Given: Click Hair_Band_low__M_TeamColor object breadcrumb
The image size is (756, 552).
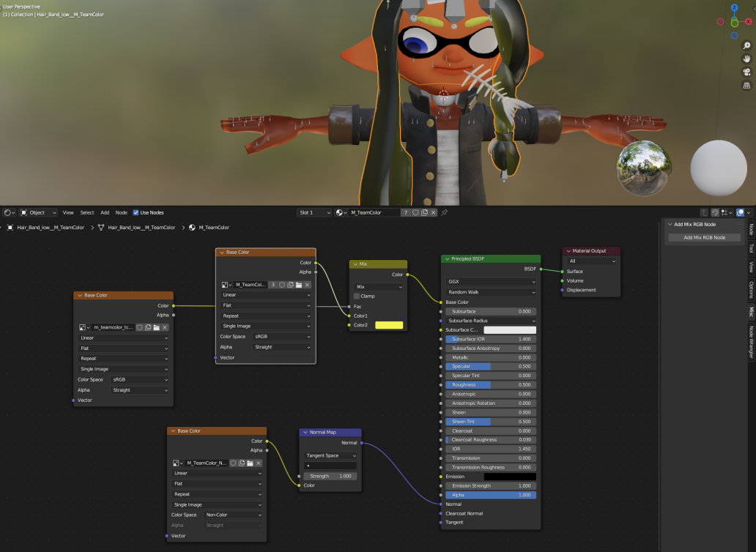Looking at the screenshot, I should pos(51,228).
